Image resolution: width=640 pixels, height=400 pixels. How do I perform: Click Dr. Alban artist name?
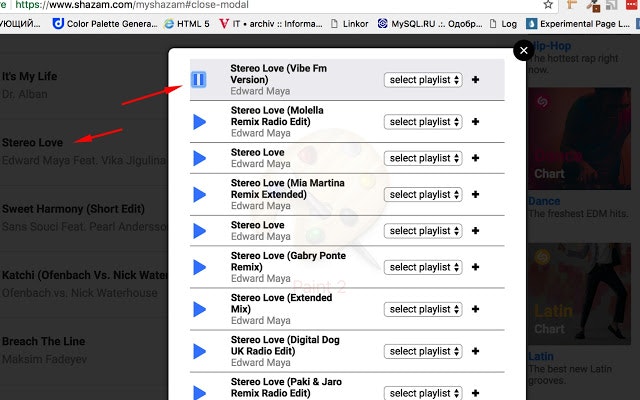pos(24,94)
